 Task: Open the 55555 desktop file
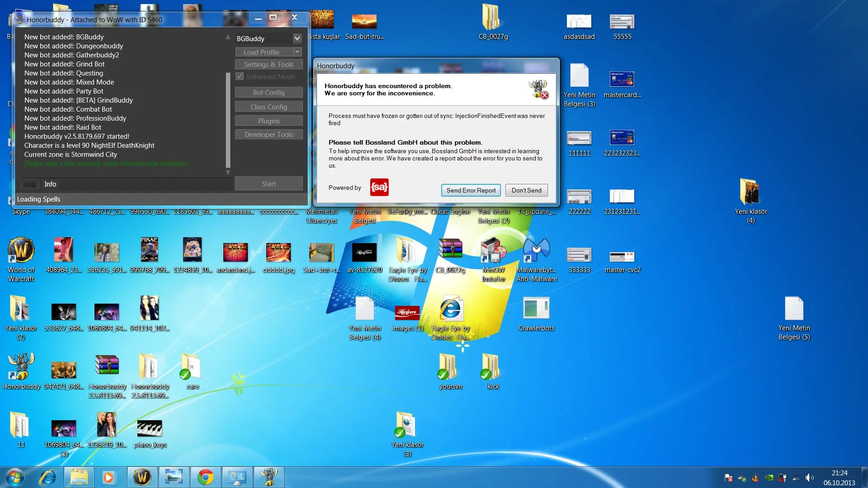click(622, 26)
